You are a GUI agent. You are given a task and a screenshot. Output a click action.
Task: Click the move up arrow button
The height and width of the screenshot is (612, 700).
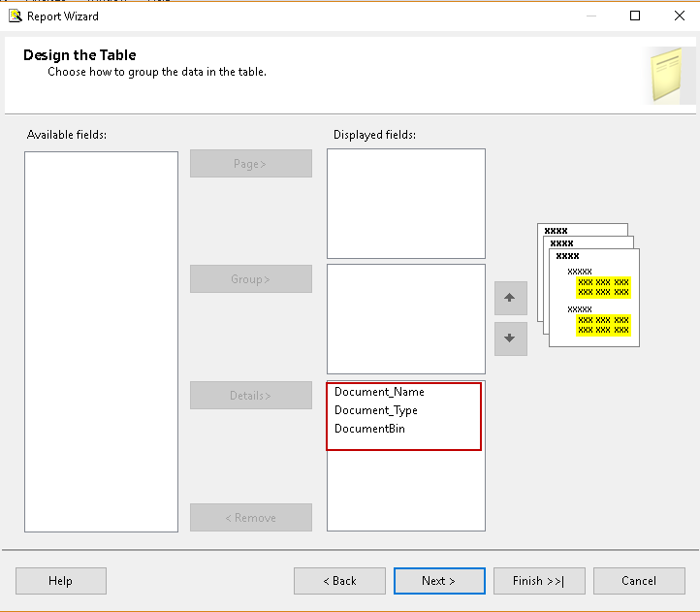510,299
